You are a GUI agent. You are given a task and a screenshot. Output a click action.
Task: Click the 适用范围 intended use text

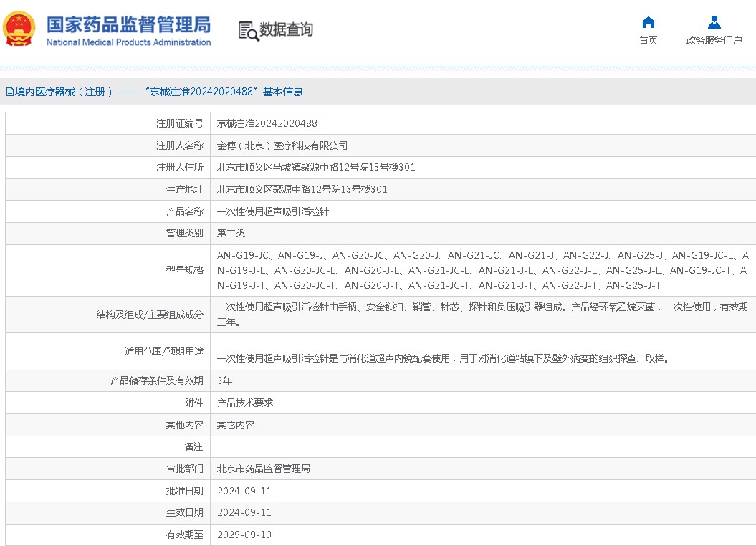[x=443, y=358]
